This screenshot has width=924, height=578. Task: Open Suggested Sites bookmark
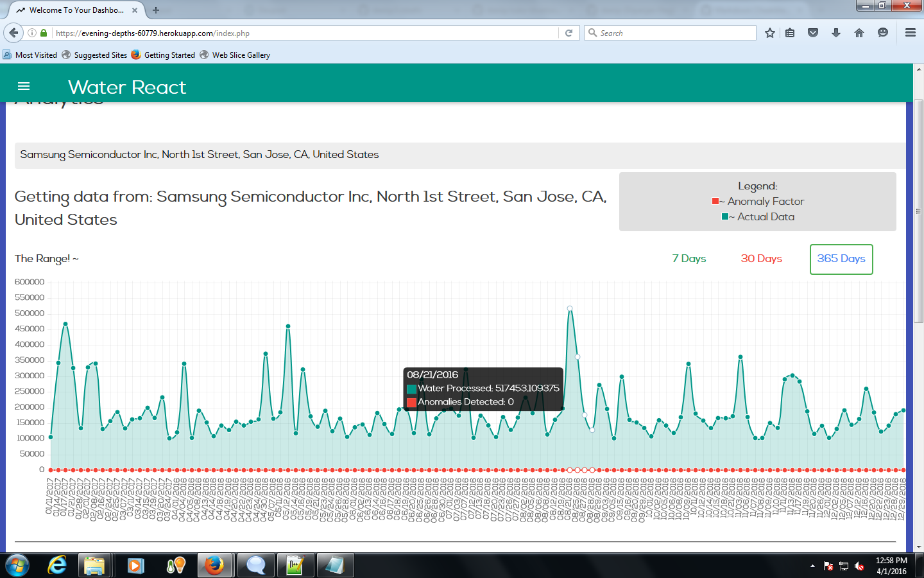tap(94, 55)
